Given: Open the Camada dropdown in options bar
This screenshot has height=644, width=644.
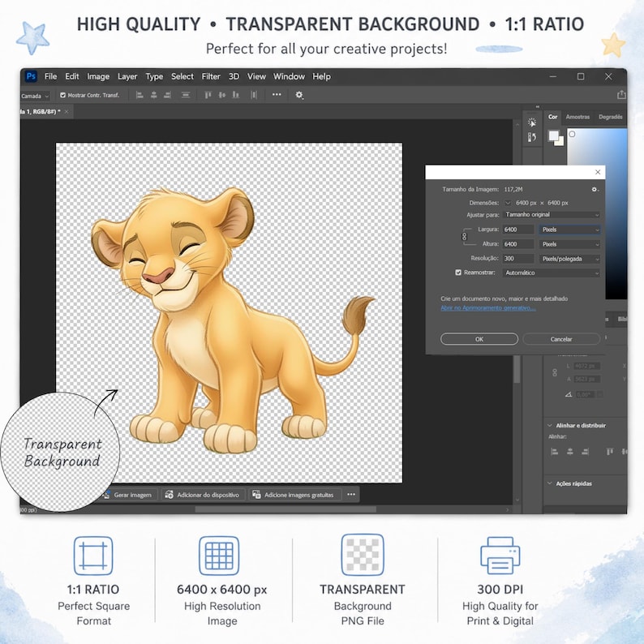Looking at the screenshot, I should 35,96.
